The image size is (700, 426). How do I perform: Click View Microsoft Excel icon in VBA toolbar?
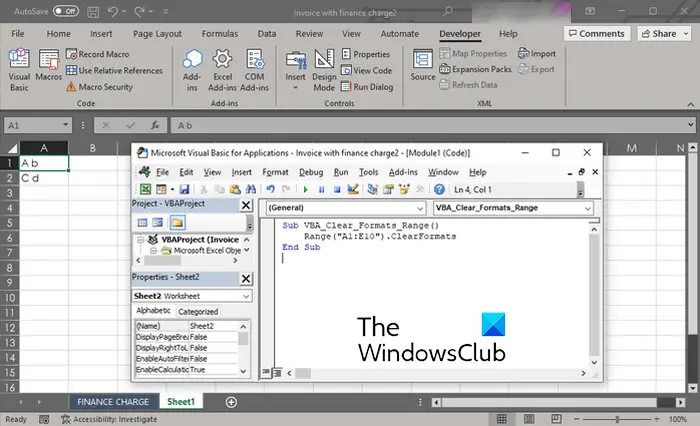(145, 189)
